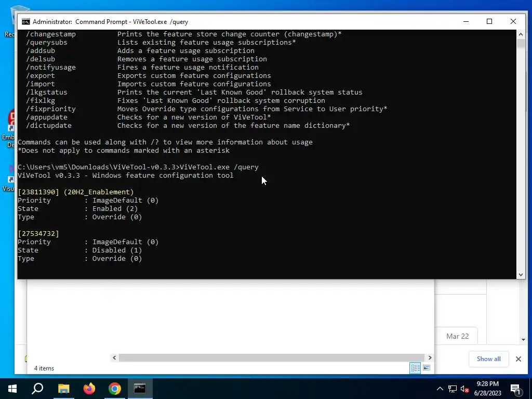
Task: Click the (20H2_Enablement) feature name
Action: (x=99, y=192)
